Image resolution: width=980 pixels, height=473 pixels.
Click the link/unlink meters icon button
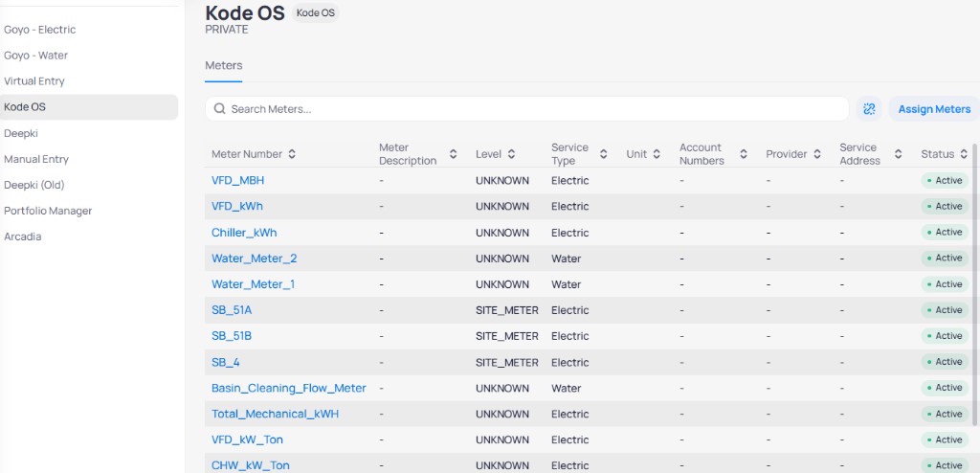click(x=869, y=109)
